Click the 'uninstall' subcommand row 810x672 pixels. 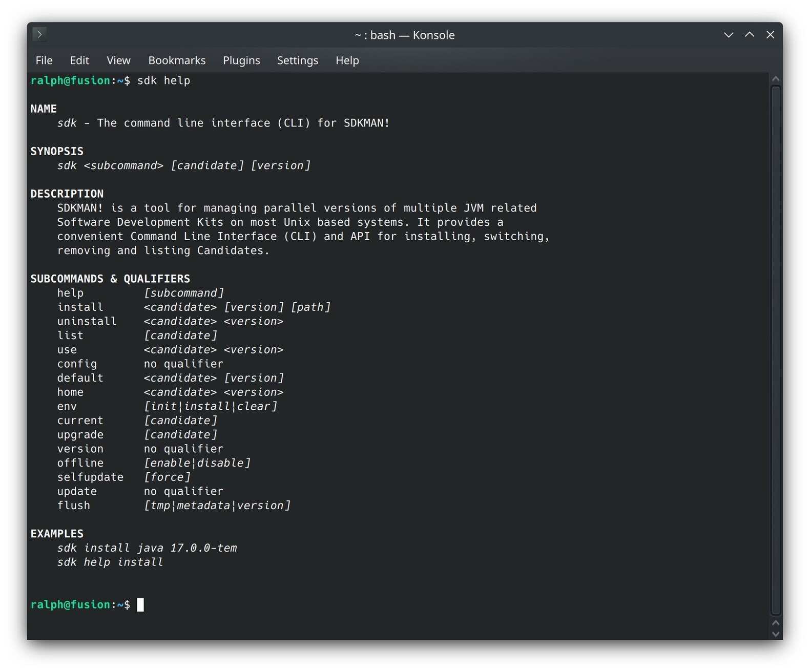pyautogui.click(x=170, y=321)
